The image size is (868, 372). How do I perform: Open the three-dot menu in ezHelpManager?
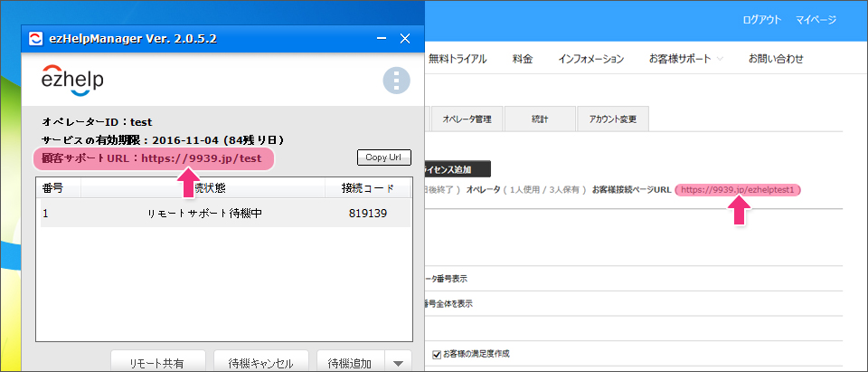(x=396, y=81)
